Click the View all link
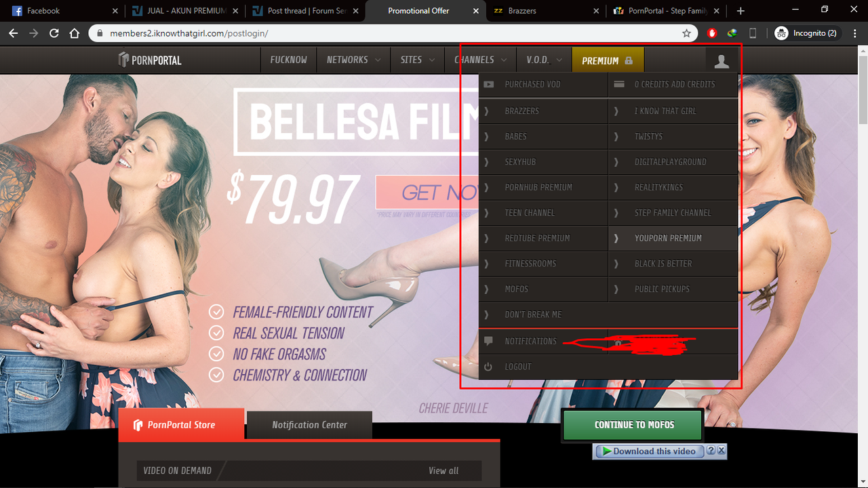 tap(443, 470)
